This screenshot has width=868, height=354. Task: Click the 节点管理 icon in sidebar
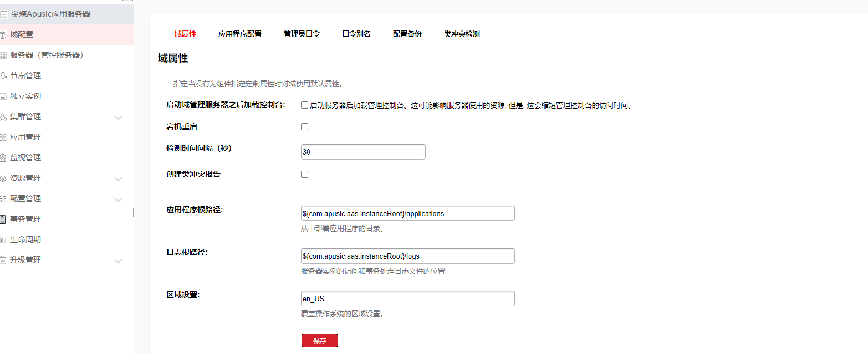click(3, 76)
